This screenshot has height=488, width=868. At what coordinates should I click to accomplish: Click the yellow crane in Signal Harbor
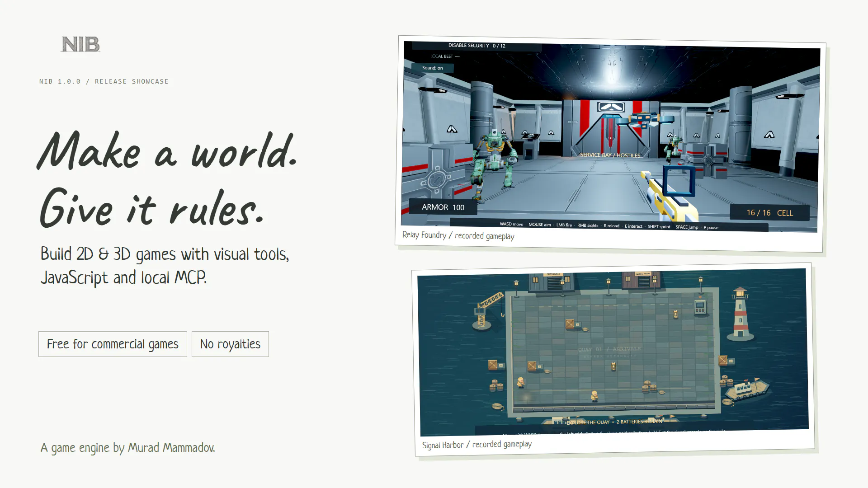488,310
